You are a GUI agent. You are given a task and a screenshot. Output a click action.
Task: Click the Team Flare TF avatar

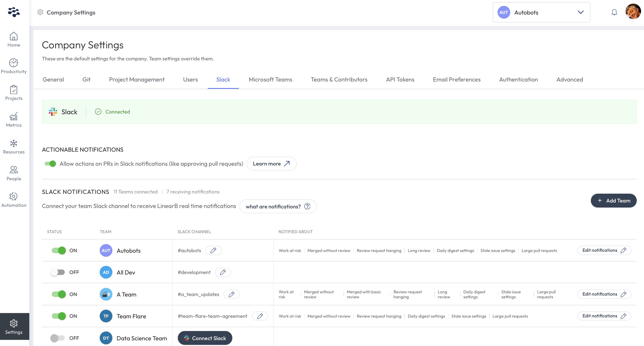[x=106, y=316]
